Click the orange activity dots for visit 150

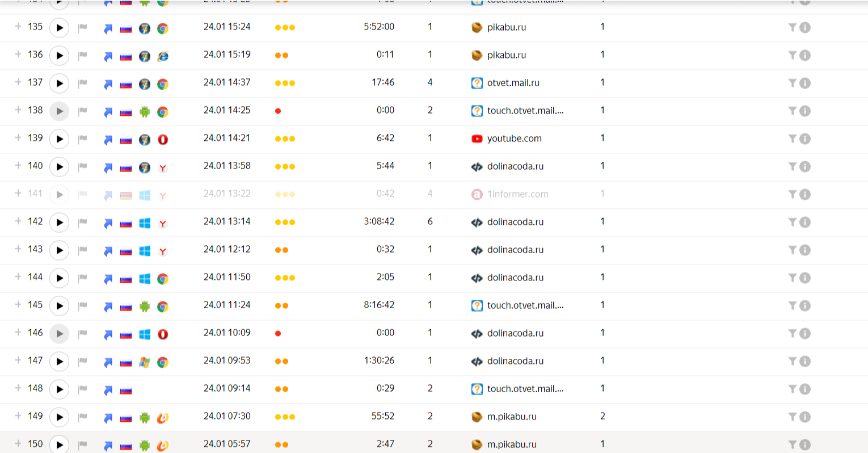[x=281, y=445]
